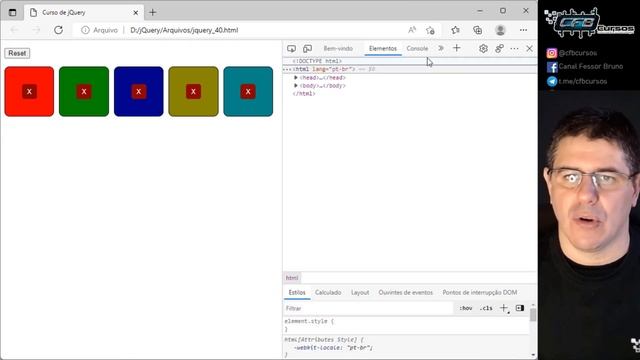
Task: Go forward with the browser forward arrow
Action: 36,30
